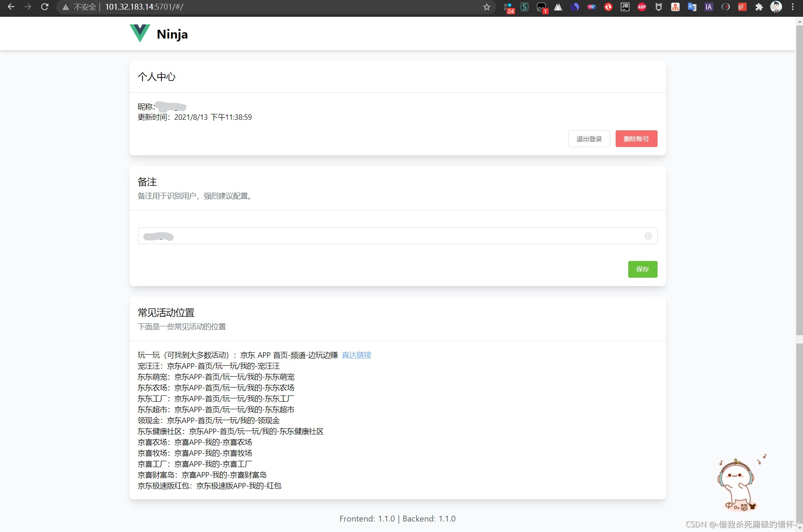The width and height of the screenshot is (803, 532).
Task: Click the blue crescent extension icon
Action: (x=575, y=7)
